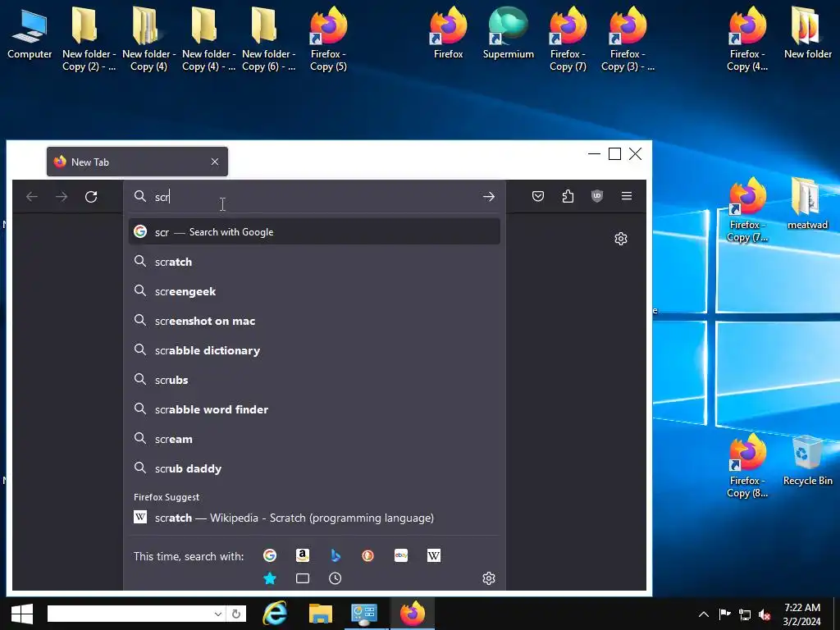Select 'New folder - Copy (2)' desktop folder
This screenshot has height=630, width=840.
pyautogui.click(x=89, y=39)
